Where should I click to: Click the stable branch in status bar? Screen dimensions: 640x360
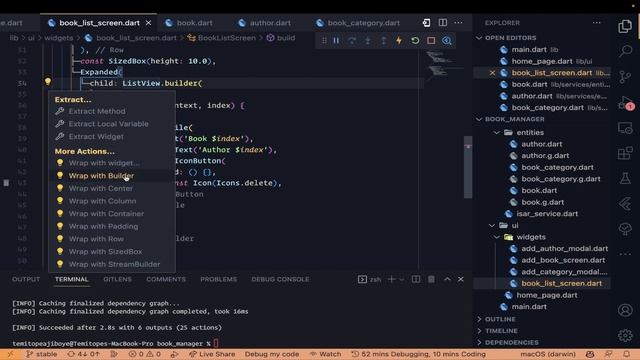[x=42, y=354]
